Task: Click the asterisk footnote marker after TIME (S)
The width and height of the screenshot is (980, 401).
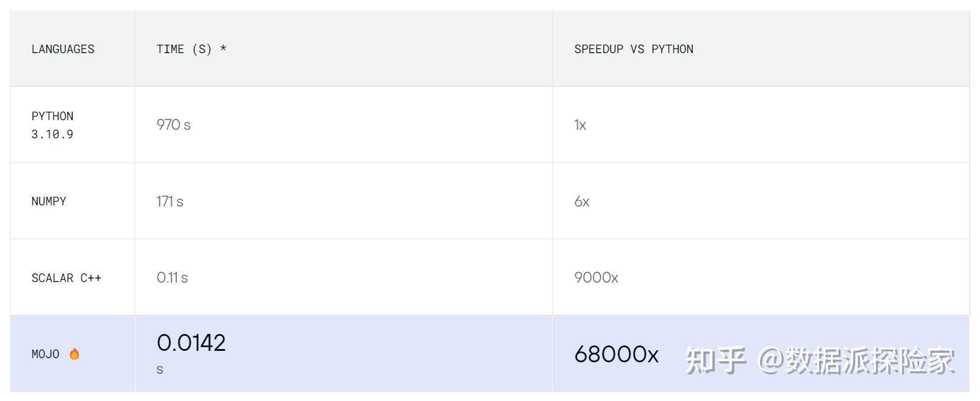Action: 223,49
